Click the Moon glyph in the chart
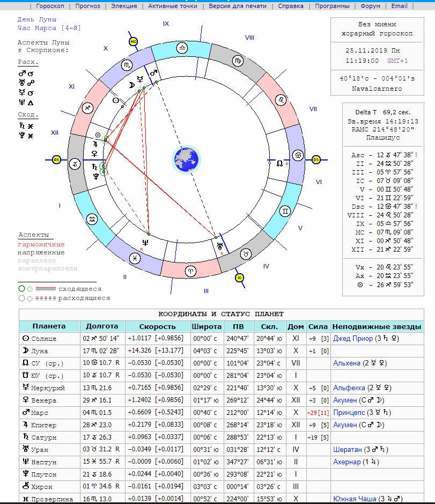Image resolution: width=435 pixels, height=504 pixels. [x=132, y=85]
